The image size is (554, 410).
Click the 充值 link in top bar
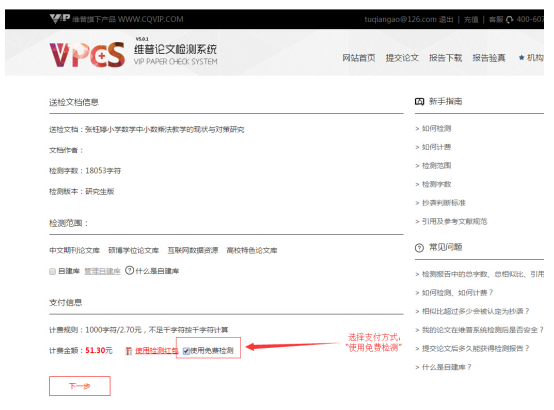471,19
